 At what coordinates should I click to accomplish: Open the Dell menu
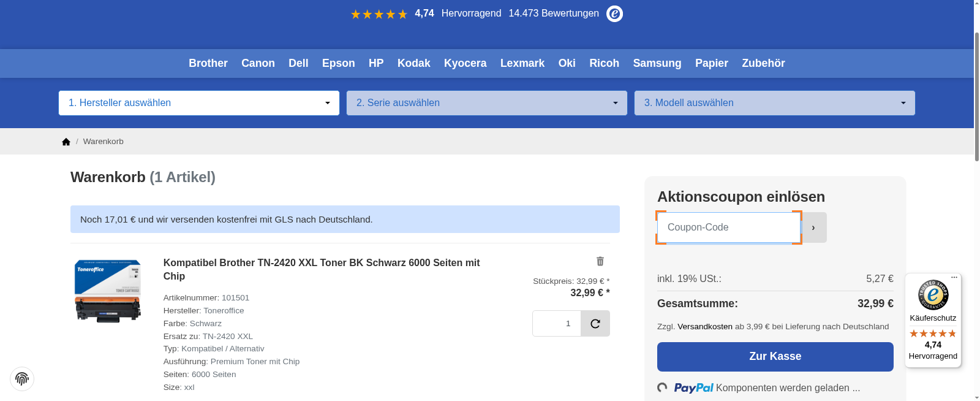point(298,63)
